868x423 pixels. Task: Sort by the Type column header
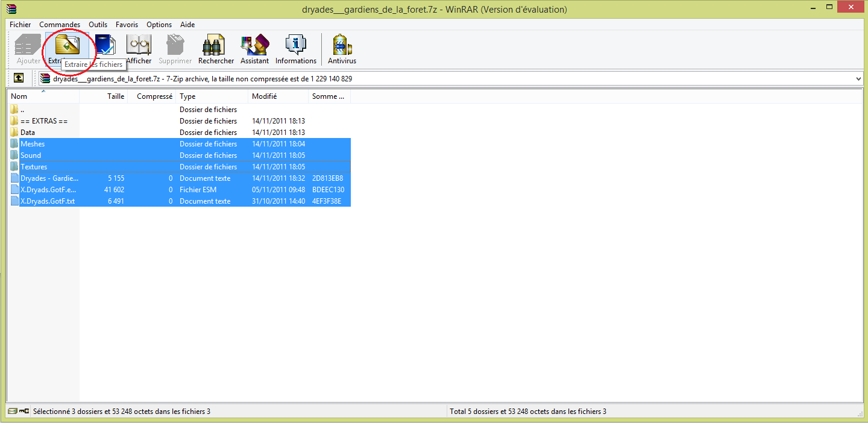pyautogui.click(x=212, y=96)
